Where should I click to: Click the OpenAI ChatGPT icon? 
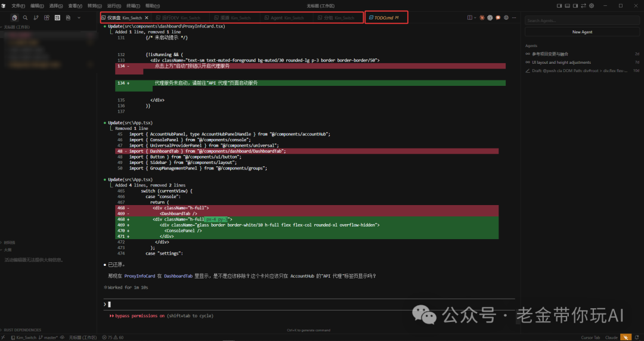(490, 18)
